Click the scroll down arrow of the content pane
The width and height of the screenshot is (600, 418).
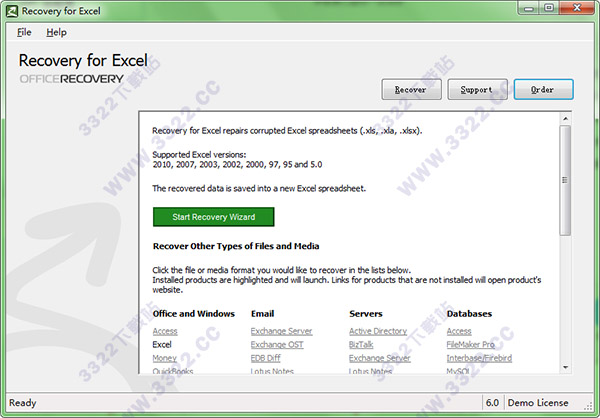pos(565,367)
